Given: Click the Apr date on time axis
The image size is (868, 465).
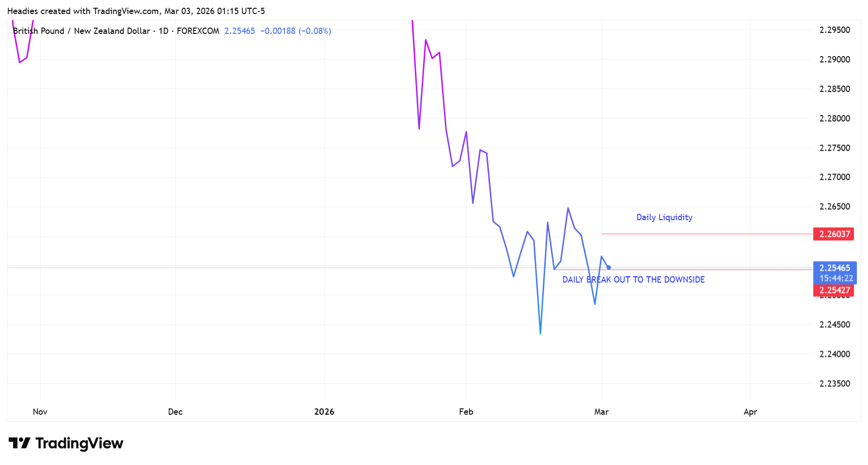Looking at the screenshot, I should coord(750,412).
